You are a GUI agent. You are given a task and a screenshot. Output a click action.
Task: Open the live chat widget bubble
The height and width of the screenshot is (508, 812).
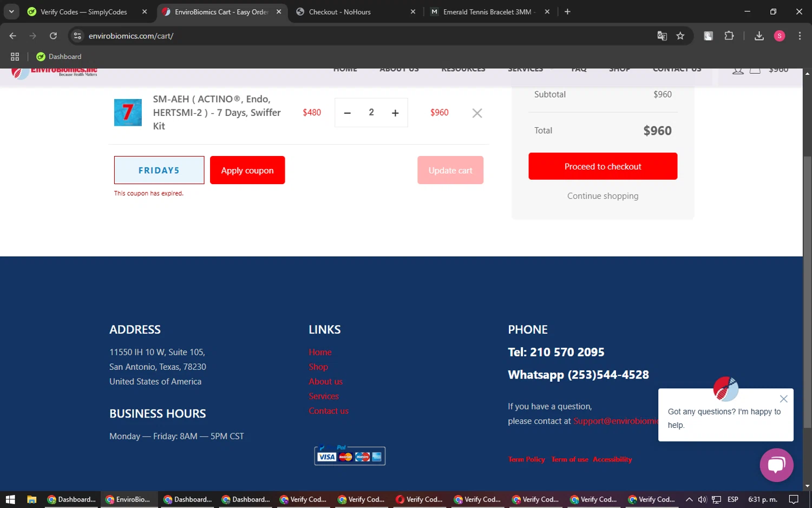coord(776,465)
